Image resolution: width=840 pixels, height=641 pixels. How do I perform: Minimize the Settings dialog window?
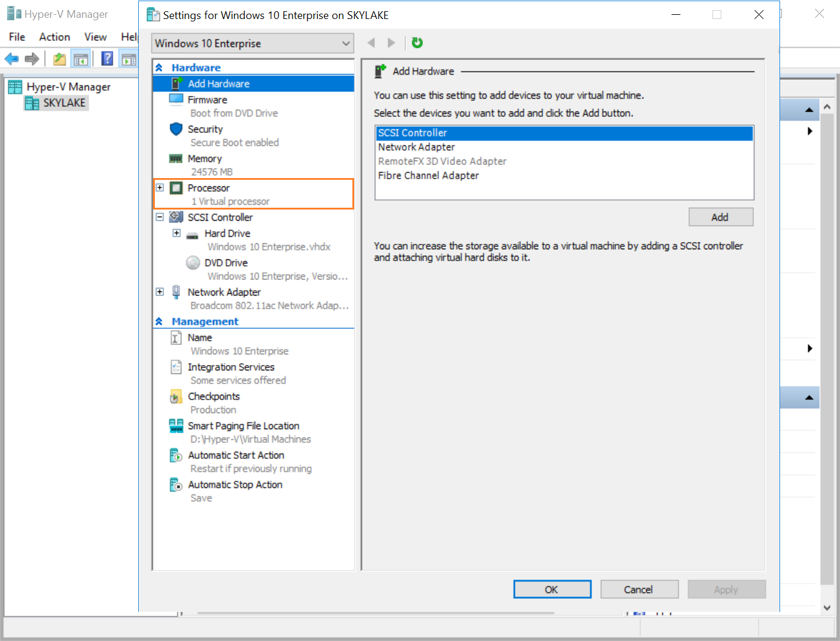pyautogui.click(x=676, y=14)
